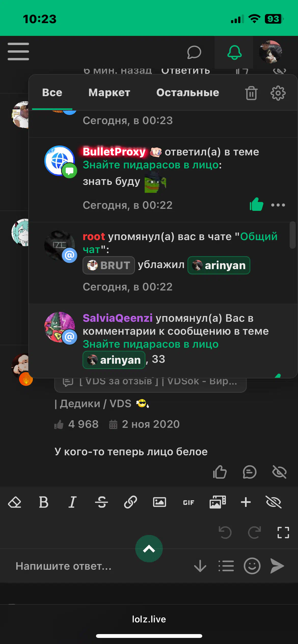The image size is (298, 644).
Task: Toggle italic text formatting
Action: (x=73, y=502)
